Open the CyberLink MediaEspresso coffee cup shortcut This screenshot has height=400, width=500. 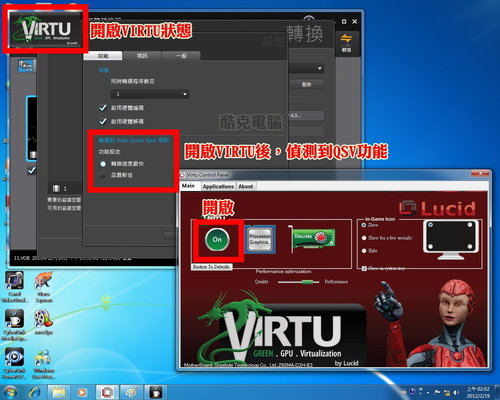coord(15,325)
